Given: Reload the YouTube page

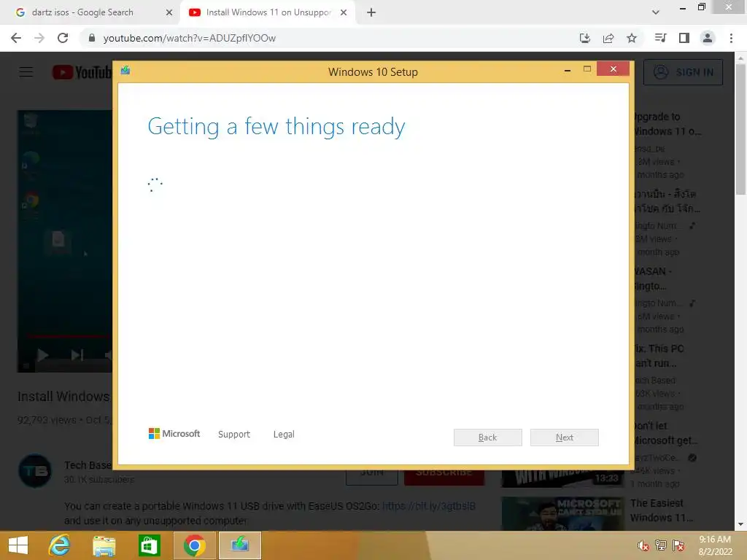Looking at the screenshot, I should click(x=63, y=38).
